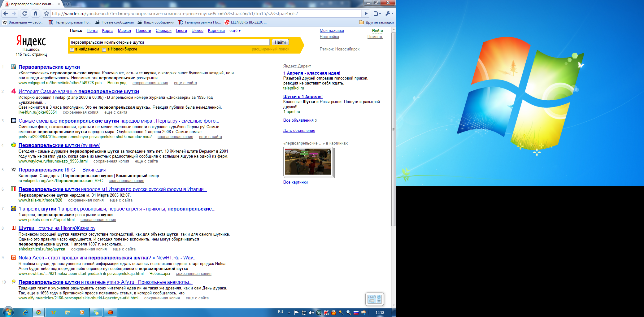Click the favicon of result Первоапрельские шутки

pos(14,67)
